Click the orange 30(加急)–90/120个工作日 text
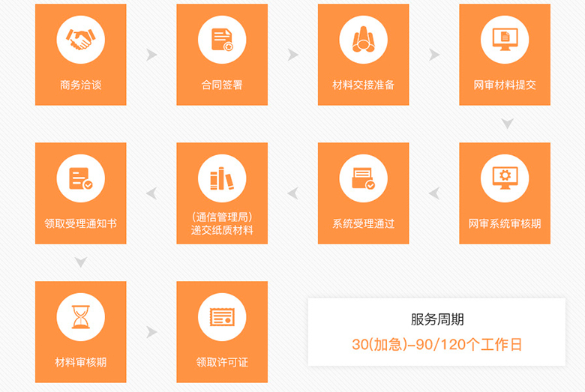Viewport: 585px width, 392px height. [436, 345]
